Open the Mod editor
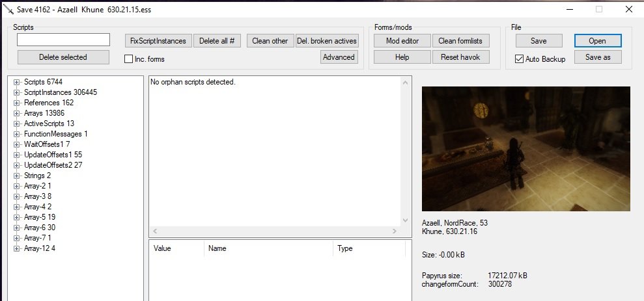644x301 pixels. [402, 41]
